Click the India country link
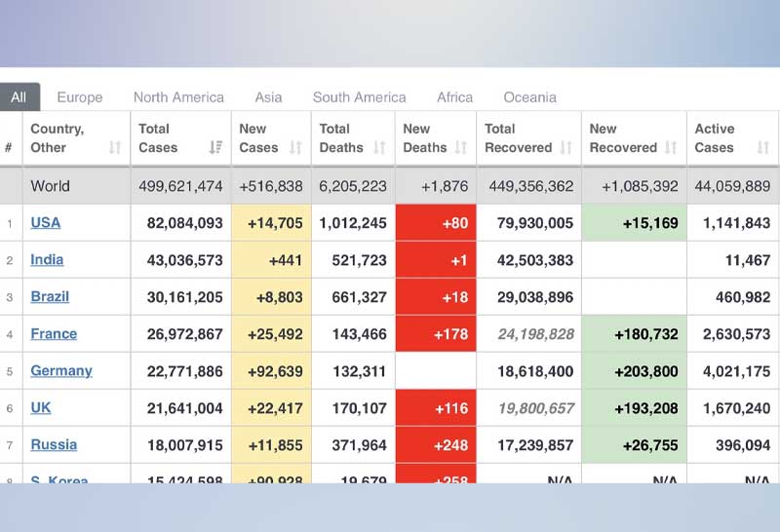The width and height of the screenshot is (780, 532). click(x=47, y=259)
